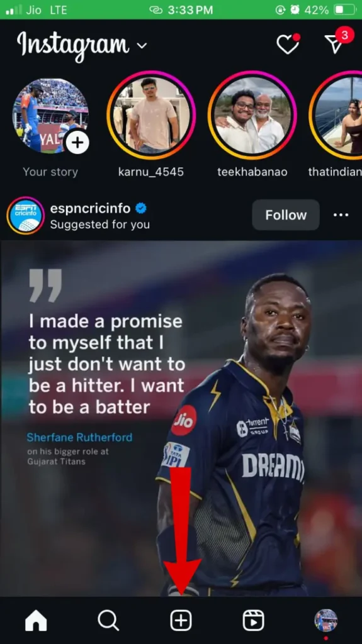Tap the Instagram logo header
This screenshot has width=362, height=644.
coord(73,45)
